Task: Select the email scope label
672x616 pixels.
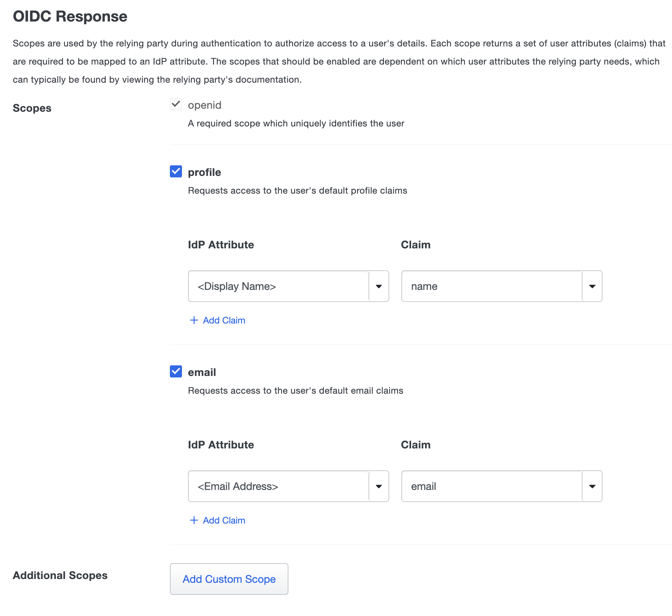Action: click(x=202, y=372)
